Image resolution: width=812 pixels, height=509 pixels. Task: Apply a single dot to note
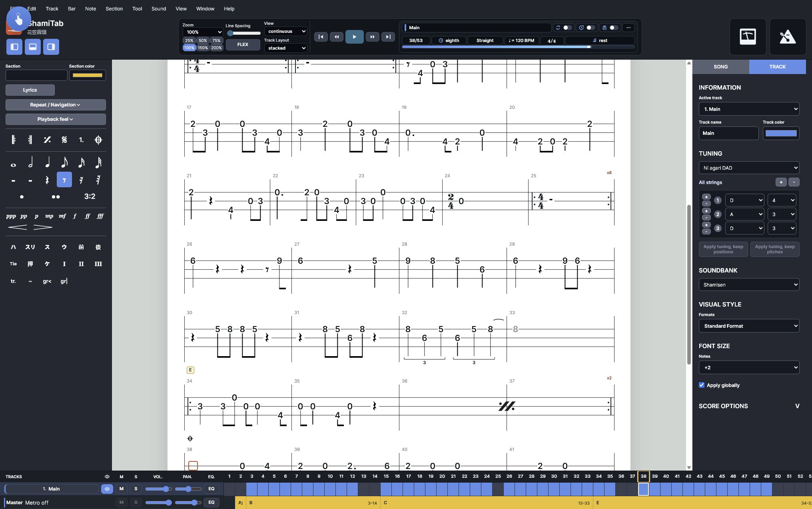pyautogui.click(x=22, y=196)
